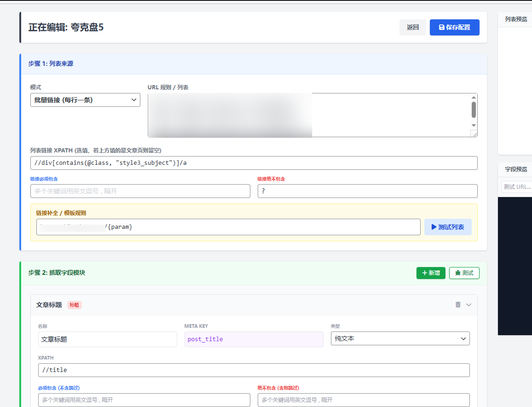Click the 链接必须包含 keyword input

click(x=140, y=191)
